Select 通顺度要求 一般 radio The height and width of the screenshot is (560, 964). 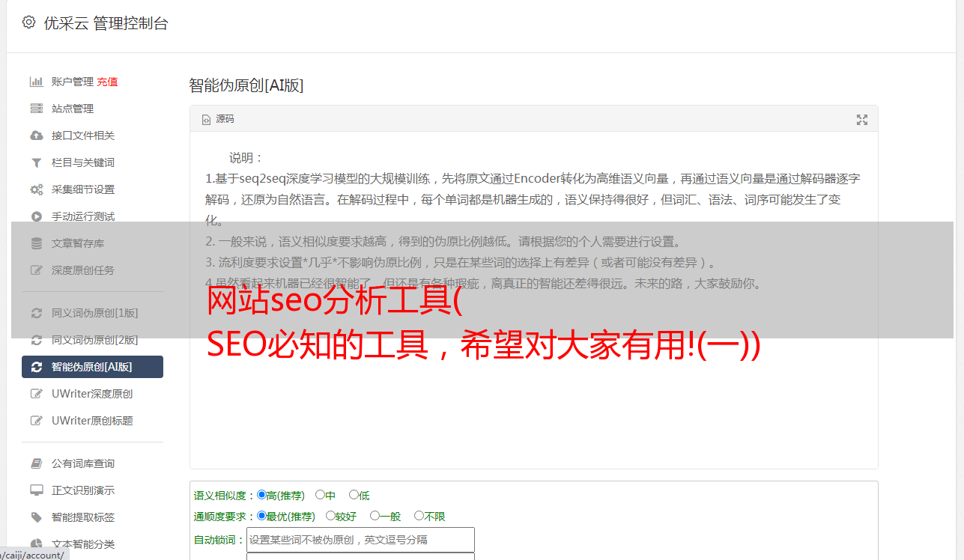coord(375,516)
